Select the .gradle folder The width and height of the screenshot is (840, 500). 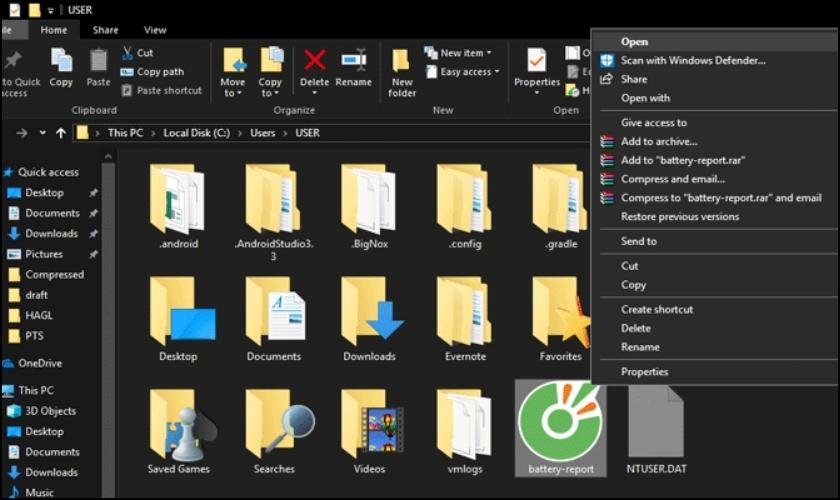pos(561,207)
